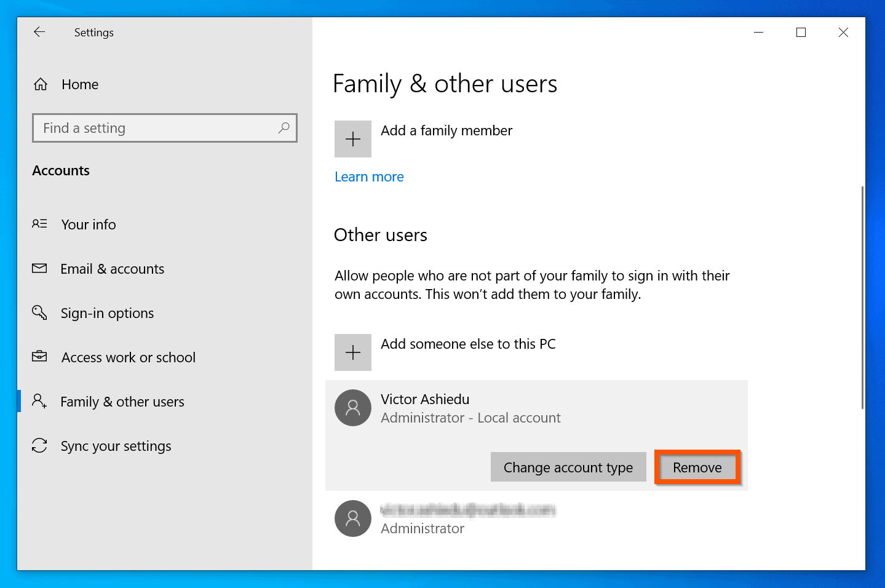Open the Learn more link
885x588 pixels.
368,177
